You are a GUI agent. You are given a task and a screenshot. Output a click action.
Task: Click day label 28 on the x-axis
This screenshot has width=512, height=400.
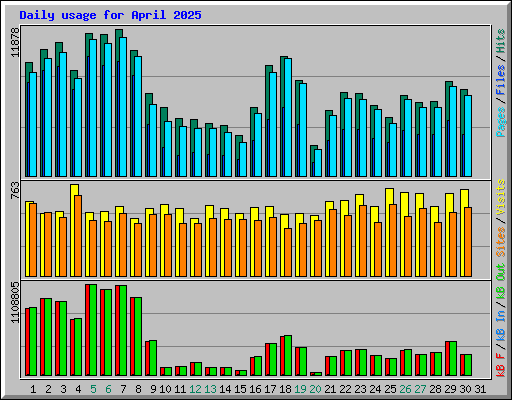[435, 389]
